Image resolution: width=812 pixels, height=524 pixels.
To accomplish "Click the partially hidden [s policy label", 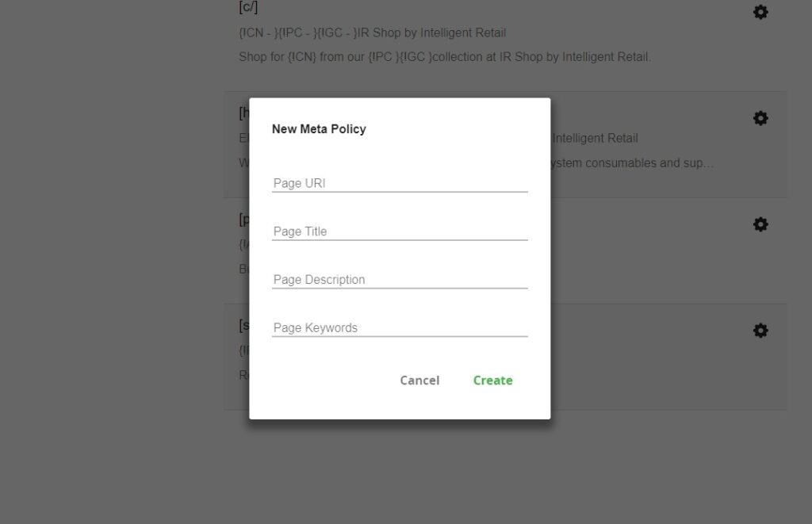I will click(x=244, y=325).
